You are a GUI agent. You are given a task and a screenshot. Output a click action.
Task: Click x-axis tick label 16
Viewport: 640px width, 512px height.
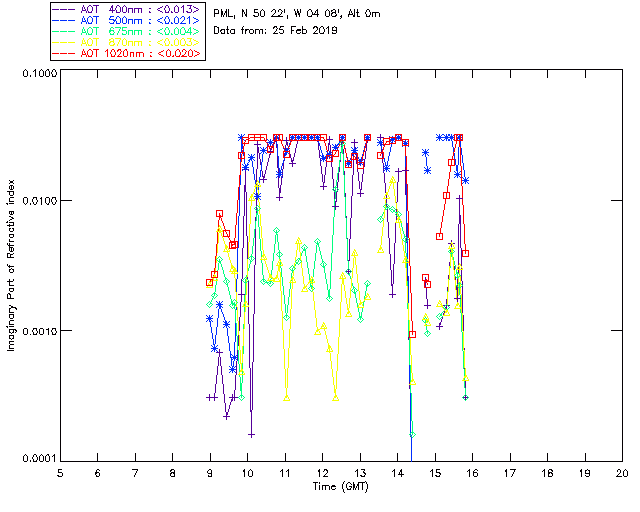473,473
